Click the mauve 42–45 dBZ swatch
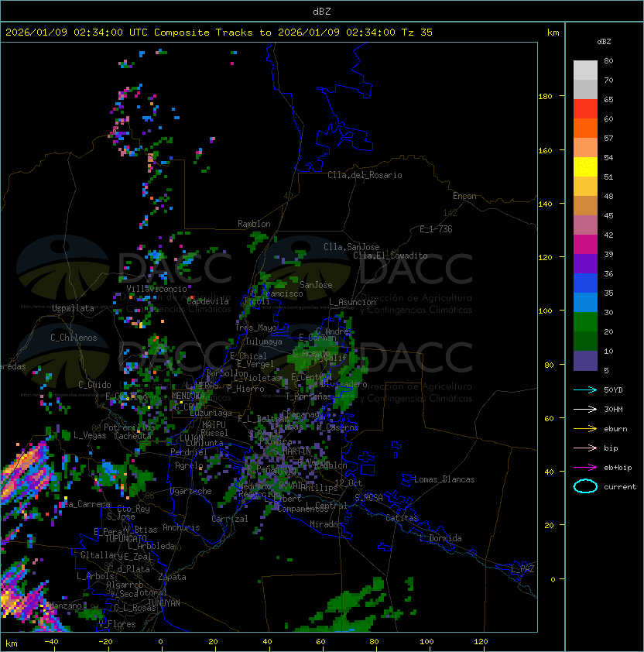 pos(585,225)
